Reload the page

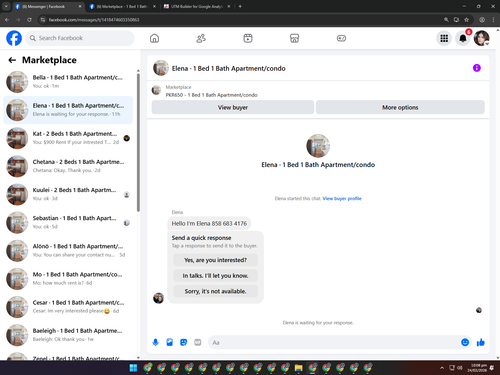29,20
